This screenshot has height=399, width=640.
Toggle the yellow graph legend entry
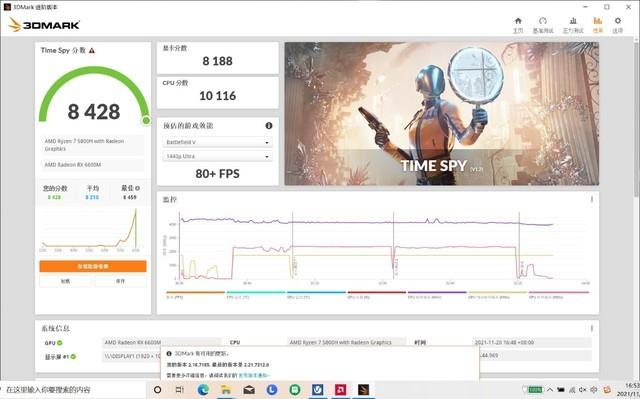tap(497, 295)
